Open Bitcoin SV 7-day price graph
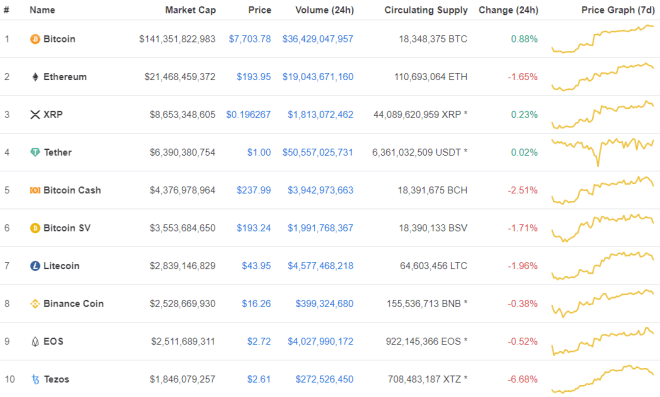Viewport: 660px width, 397px height. point(603,228)
